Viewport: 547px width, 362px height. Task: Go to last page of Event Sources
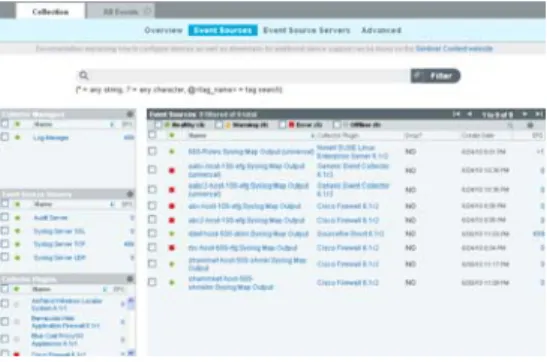(x=538, y=114)
